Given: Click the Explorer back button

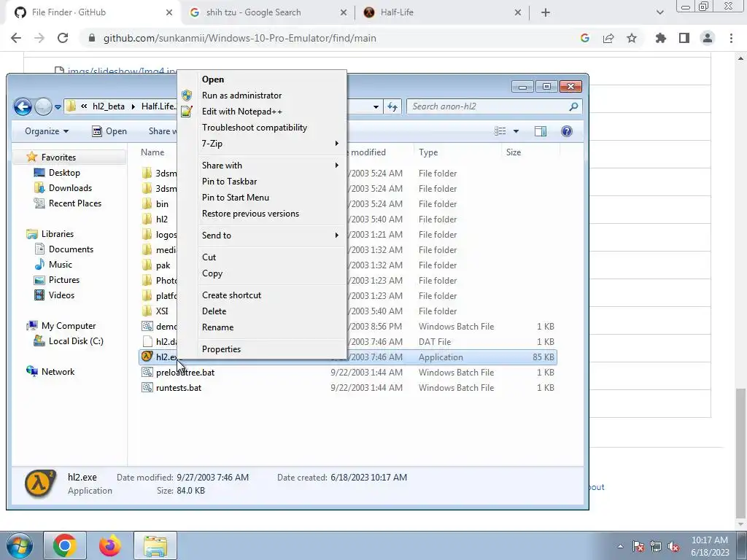Looking at the screenshot, I should (x=23, y=106).
